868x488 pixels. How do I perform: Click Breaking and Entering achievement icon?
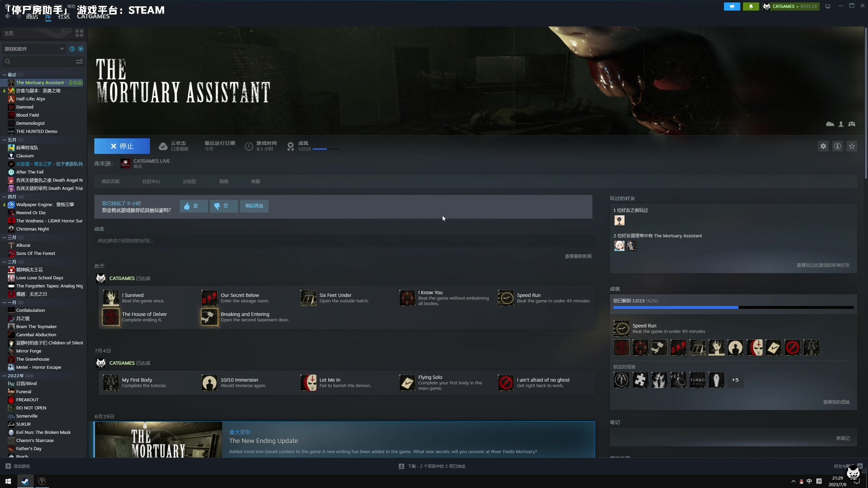pyautogui.click(x=209, y=317)
